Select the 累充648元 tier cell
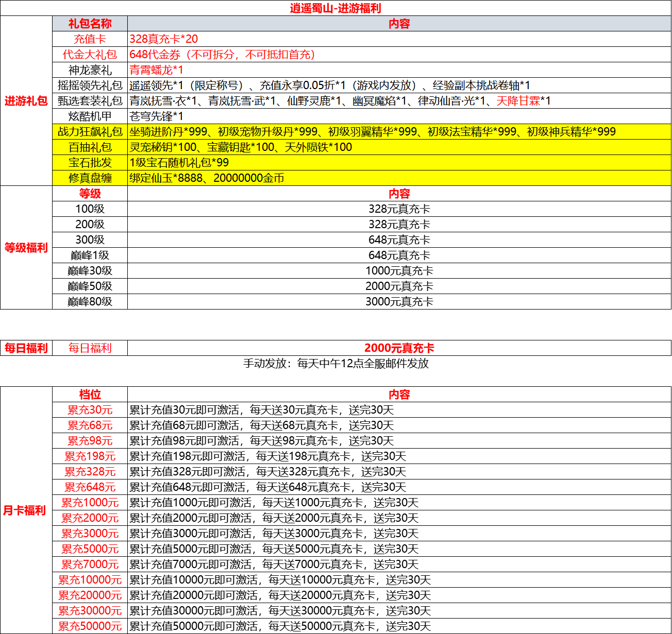The width and height of the screenshot is (672, 634). tap(90, 487)
